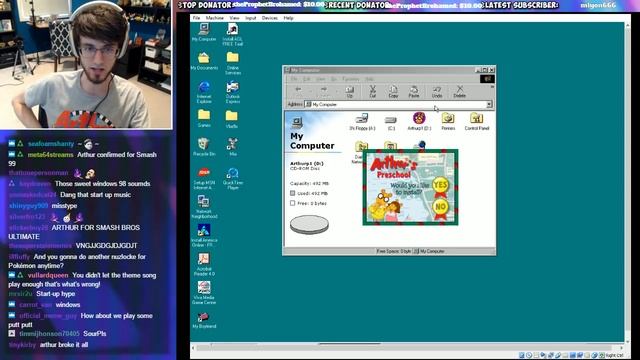640x360 pixels.
Task: Select the (C:) hard drive icon
Action: (x=391, y=122)
